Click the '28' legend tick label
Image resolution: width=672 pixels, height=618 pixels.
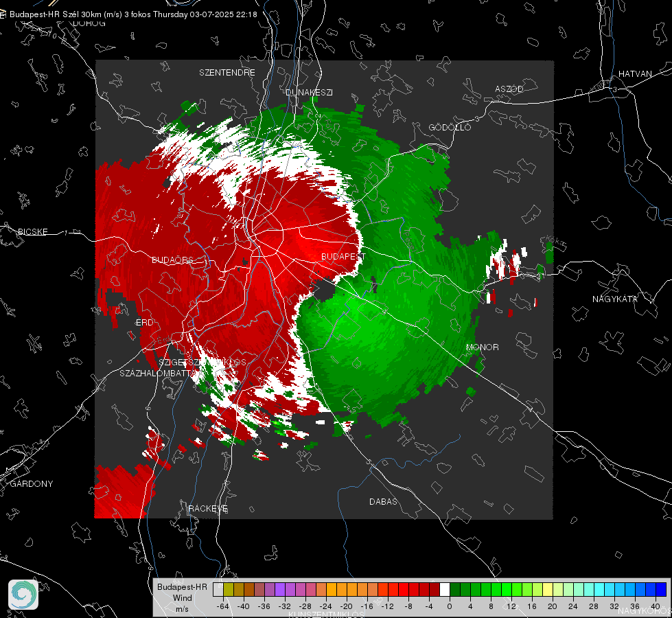[x=594, y=606]
